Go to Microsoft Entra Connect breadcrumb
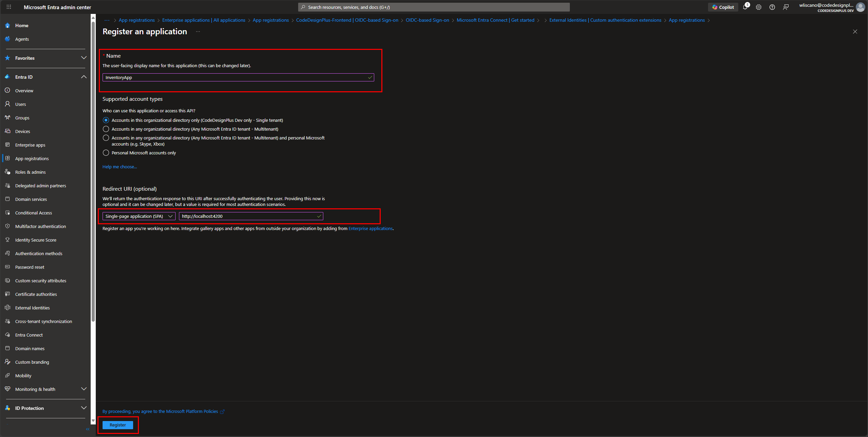 495,20
